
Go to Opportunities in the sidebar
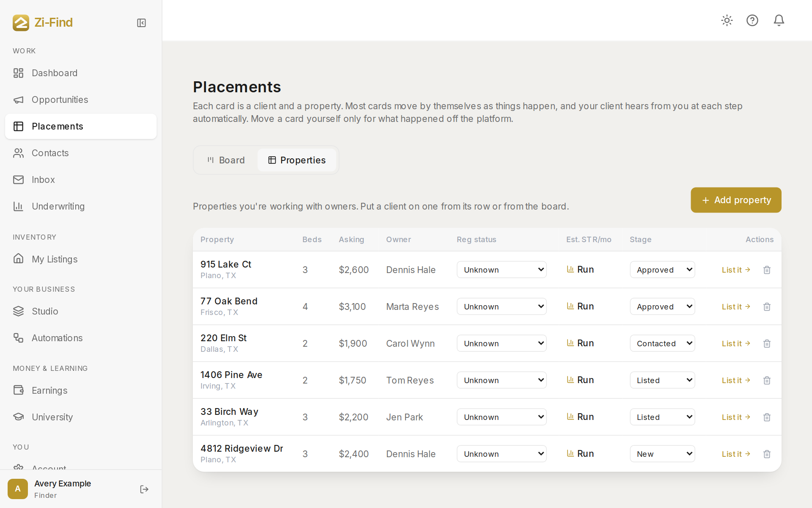click(81, 99)
